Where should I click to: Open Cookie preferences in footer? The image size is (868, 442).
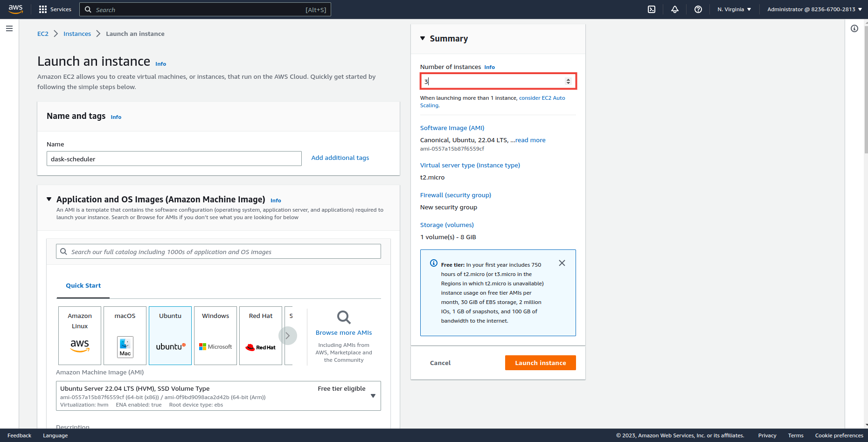[x=839, y=435]
